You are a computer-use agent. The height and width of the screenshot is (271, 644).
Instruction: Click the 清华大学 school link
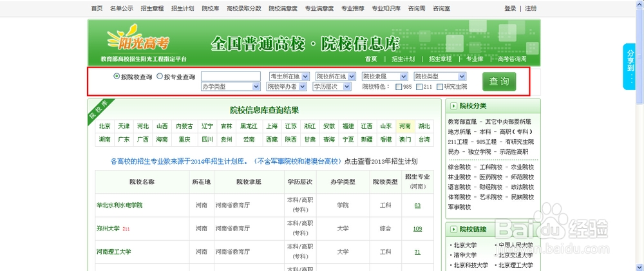pyautogui.click(x=465, y=255)
